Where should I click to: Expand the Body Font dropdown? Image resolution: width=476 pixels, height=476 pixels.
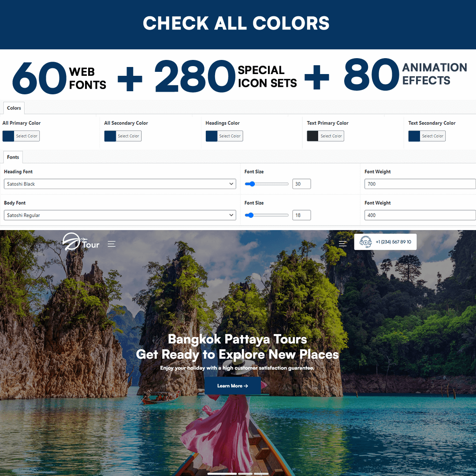pyautogui.click(x=120, y=215)
